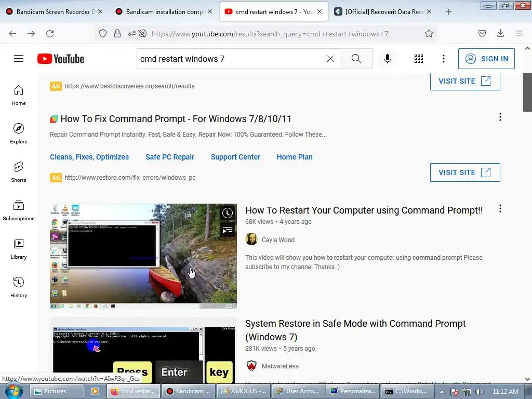Viewport: 532px width, 399px height.
Task: Click Firefox back arrow
Action: pos(12,34)
